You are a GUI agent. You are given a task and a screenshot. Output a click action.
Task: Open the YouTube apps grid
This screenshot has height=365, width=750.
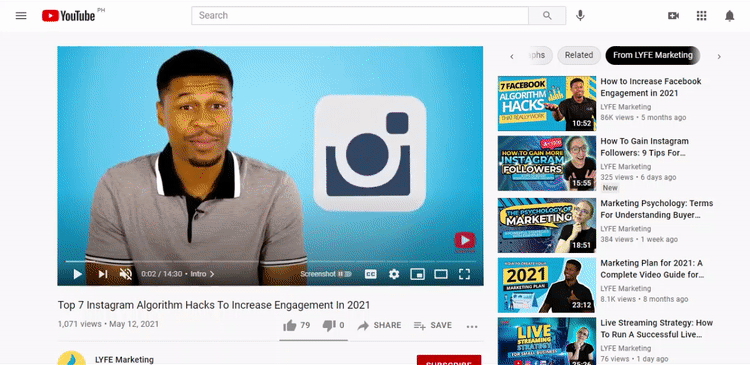tap(701, 16)
